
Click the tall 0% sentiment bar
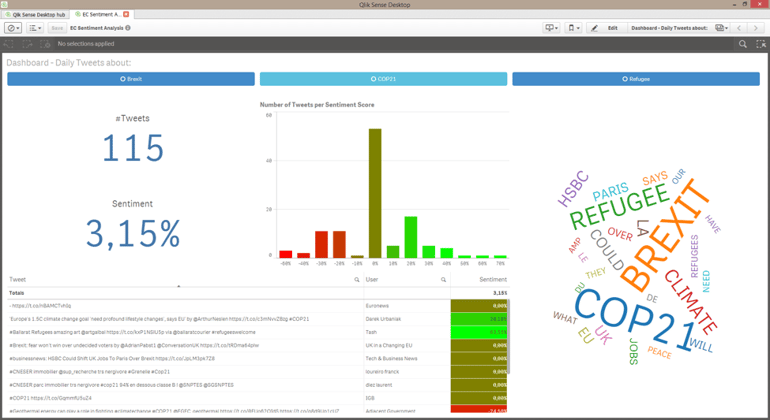(375, 193)
